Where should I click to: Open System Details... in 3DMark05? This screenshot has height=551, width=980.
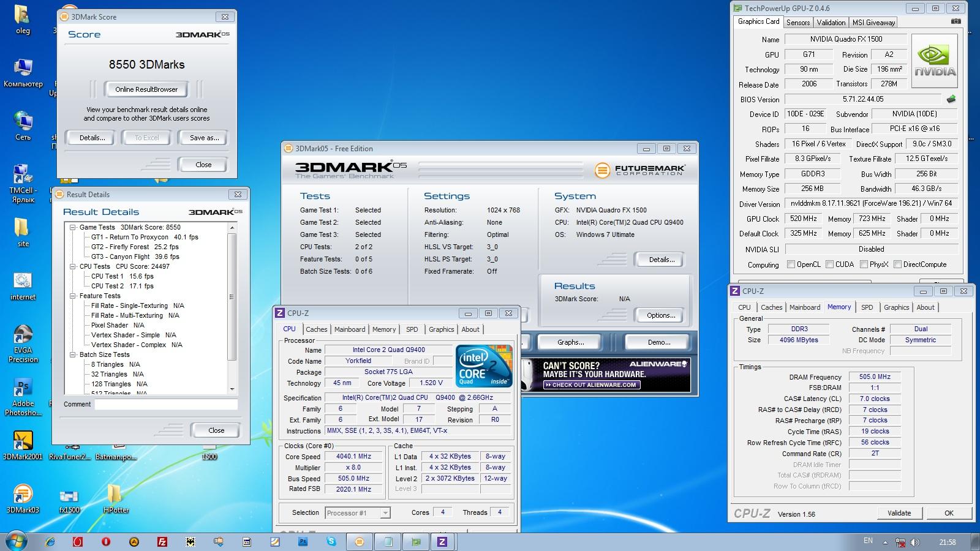click(x=661, y=260)
